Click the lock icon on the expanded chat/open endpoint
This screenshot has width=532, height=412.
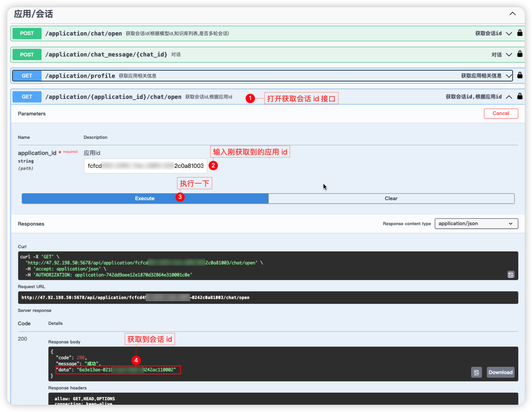tap(519, 96)
